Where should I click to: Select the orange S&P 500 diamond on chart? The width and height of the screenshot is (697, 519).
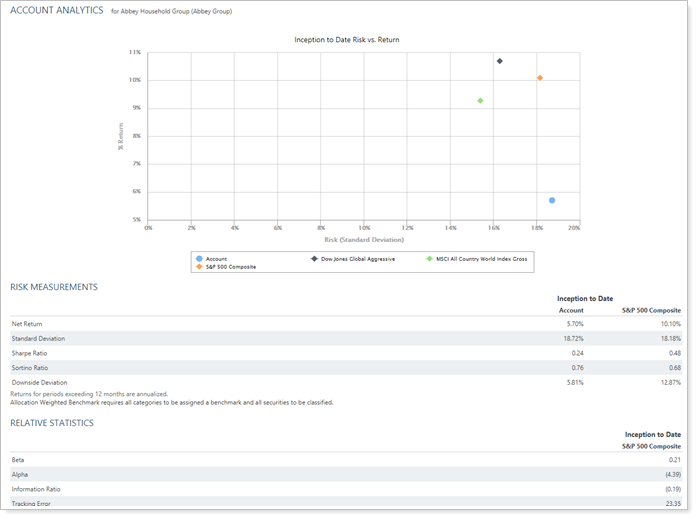click(540, 78)
